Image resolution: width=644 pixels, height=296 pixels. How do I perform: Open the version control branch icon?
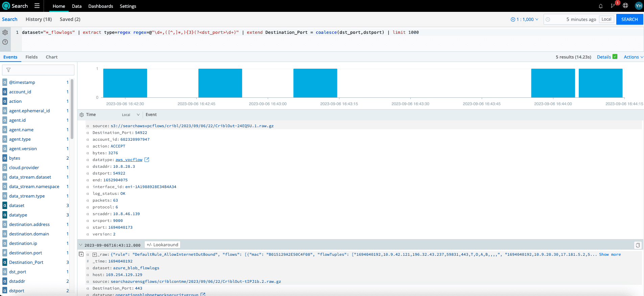(x=613, y=6)
